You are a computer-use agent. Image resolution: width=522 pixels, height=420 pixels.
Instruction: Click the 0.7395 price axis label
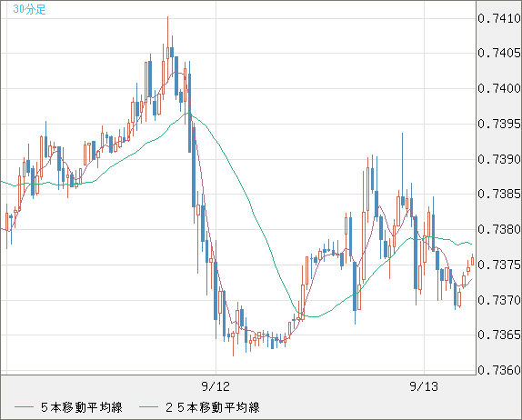tap(499, 124)
